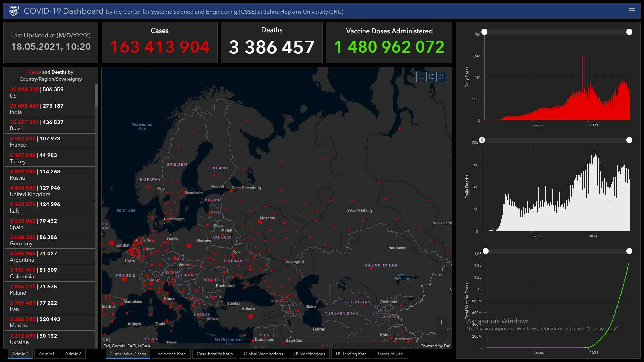The height and width of the screenshot is (362, 644).
Task: Open the Incidence Rate tab
Action: pos(171,354)
